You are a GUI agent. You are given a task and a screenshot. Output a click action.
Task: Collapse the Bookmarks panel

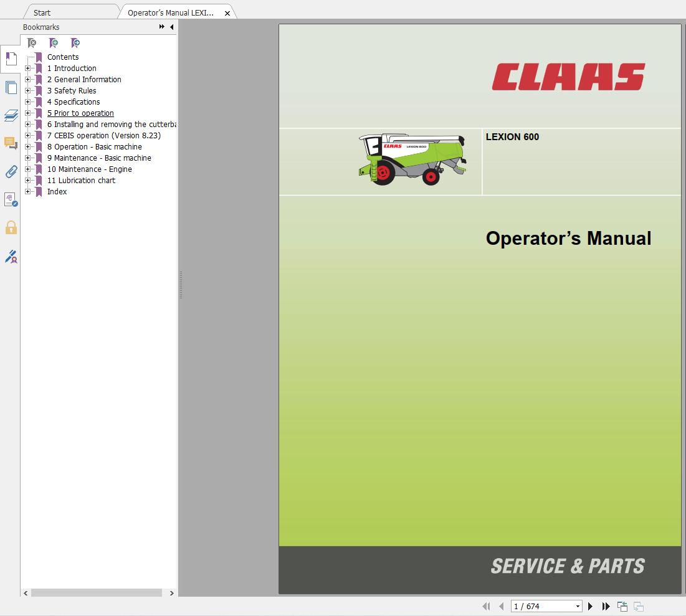[x=171, y=27]
